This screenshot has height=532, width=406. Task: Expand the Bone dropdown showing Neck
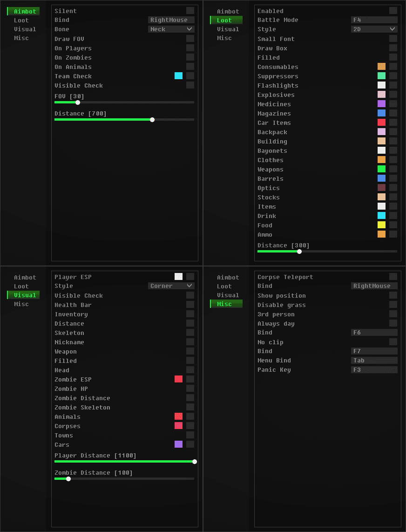(x=171, y=29)
